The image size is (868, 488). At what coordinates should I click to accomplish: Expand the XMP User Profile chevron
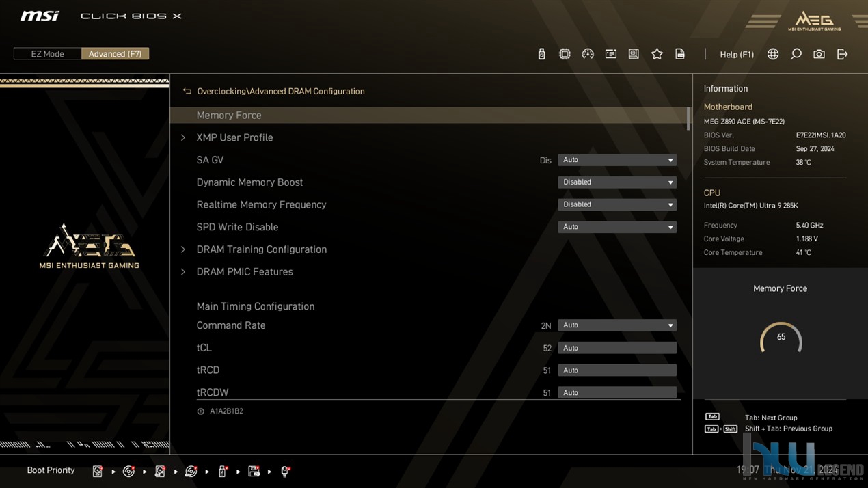click(x=183, y=137)
